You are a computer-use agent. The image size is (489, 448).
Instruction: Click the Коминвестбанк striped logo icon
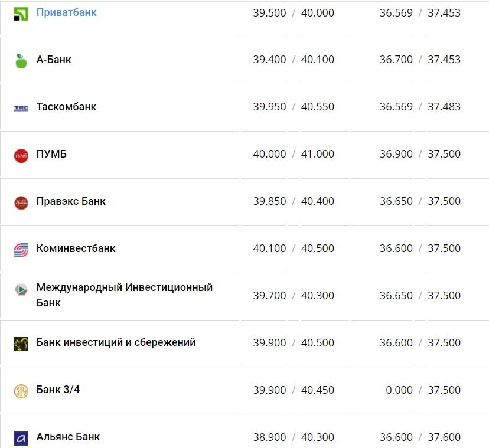[21, 250]
